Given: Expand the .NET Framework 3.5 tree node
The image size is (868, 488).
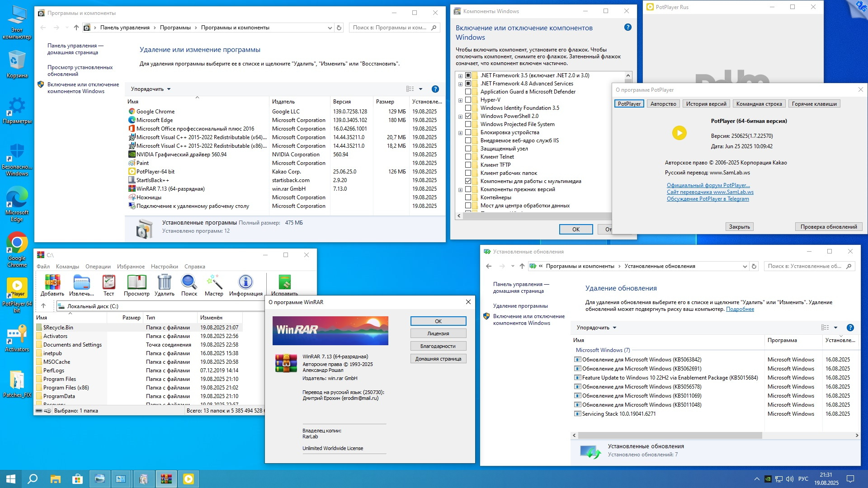Looking at the screenshot, I should pos(460,76).
